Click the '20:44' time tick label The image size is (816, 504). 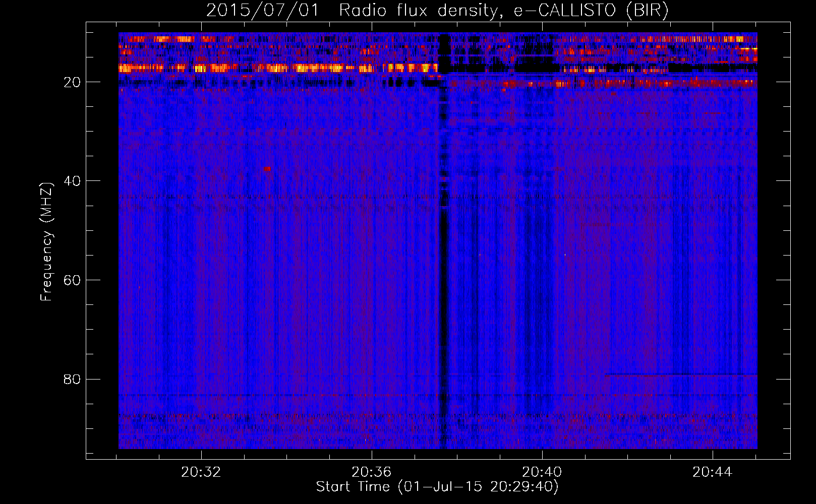pos(712,472)
